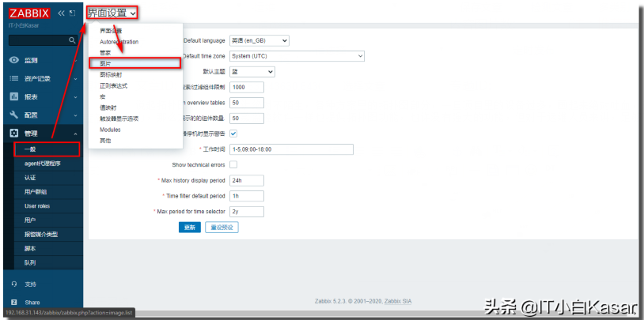
Task: Click the field below overview tables showing 50
Action: pos(247,119)
